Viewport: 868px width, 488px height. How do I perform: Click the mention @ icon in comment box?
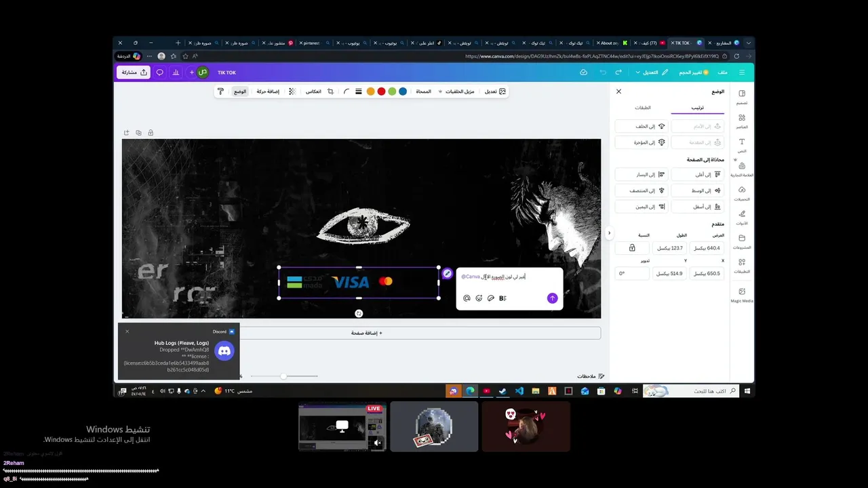click(x=467, y=298)
